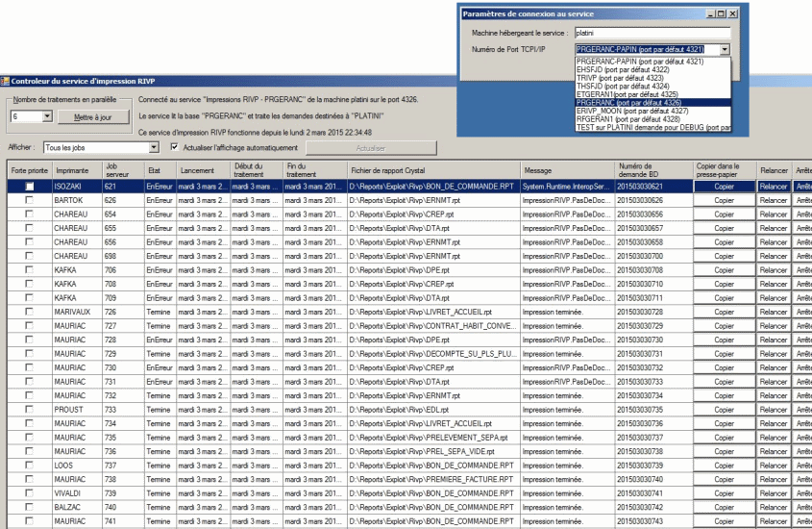Tick Forte priorité for MARIVAUX job 726
This screenshot has width=812, height=529.
pyautogui.click(x=30, y=312)
